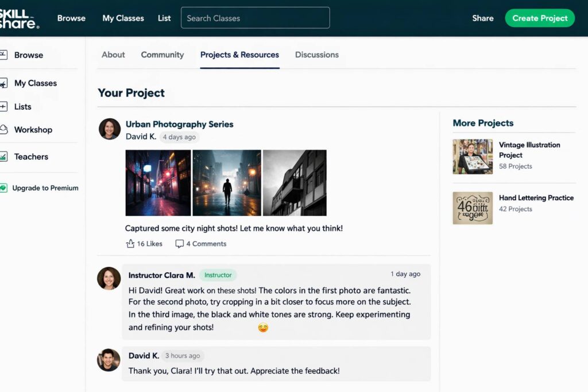The image size is (588, 392).
Task: Focus the Search Classes field
Action: pos(256,18)
